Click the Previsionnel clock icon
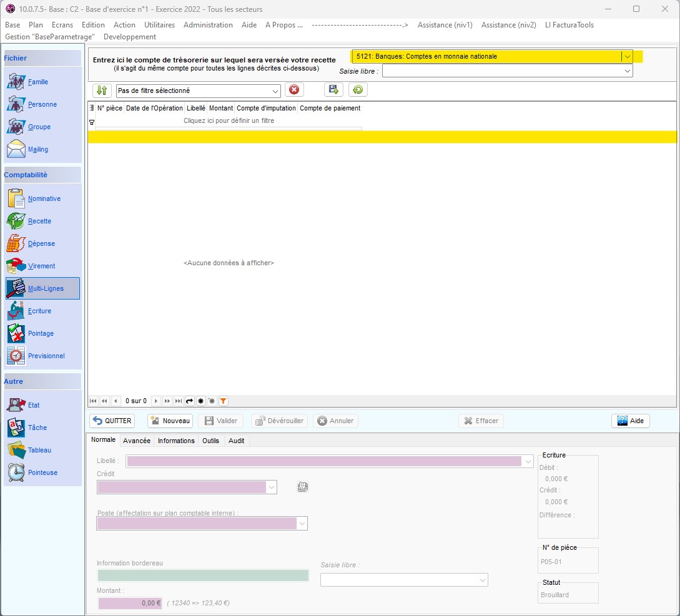This screenshot has width=680, height=616. 16,356
